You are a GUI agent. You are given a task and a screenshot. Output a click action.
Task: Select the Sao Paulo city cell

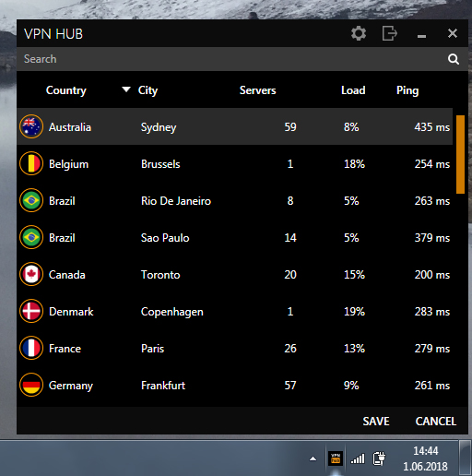[x=165, y=238]
